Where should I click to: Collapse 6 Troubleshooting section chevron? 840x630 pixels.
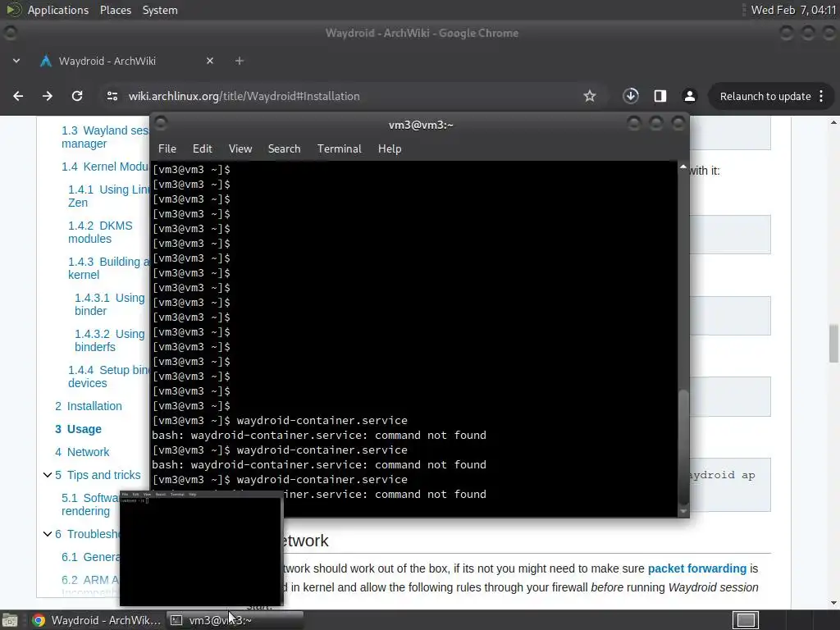coord(47,533)
